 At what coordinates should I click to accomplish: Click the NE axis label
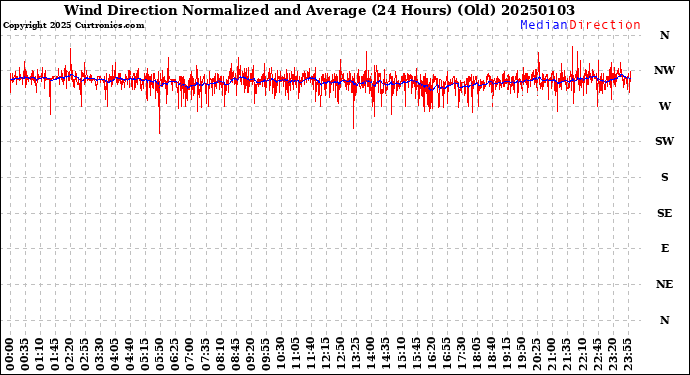[664, 284]
